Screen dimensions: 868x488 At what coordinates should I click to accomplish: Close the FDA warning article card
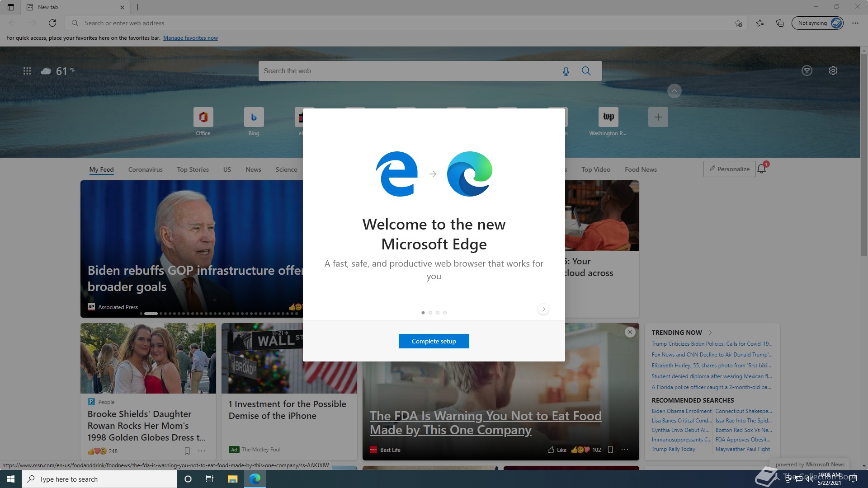tap(630, 332)
